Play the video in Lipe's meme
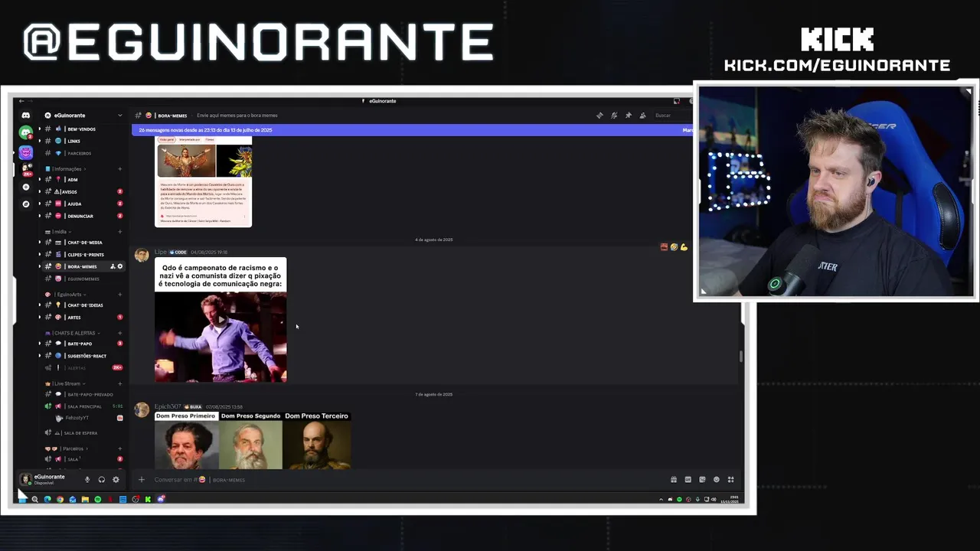Viewport: 980px width, 551px height. click(220, 320)
